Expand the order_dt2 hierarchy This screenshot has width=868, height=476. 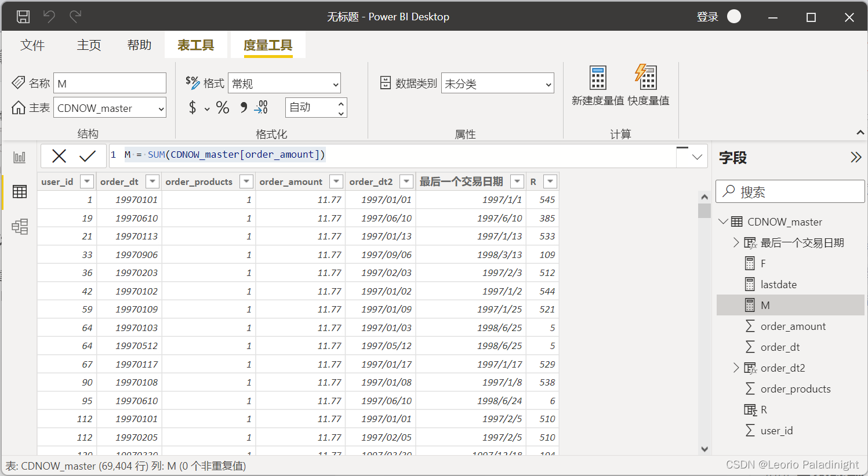[736, 368]
